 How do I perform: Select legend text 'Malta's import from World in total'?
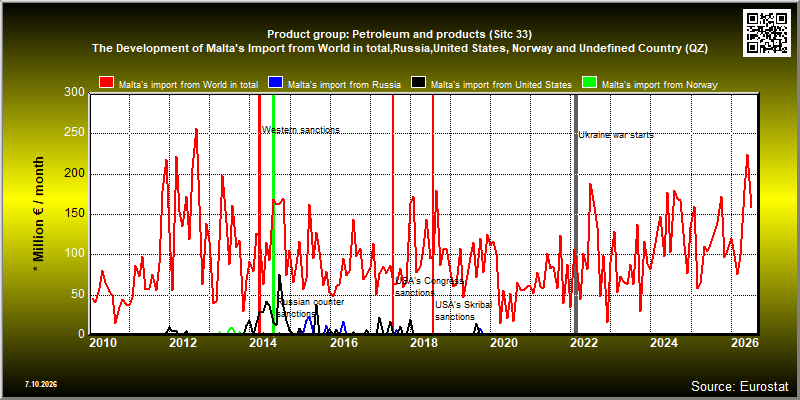point(188,85)
